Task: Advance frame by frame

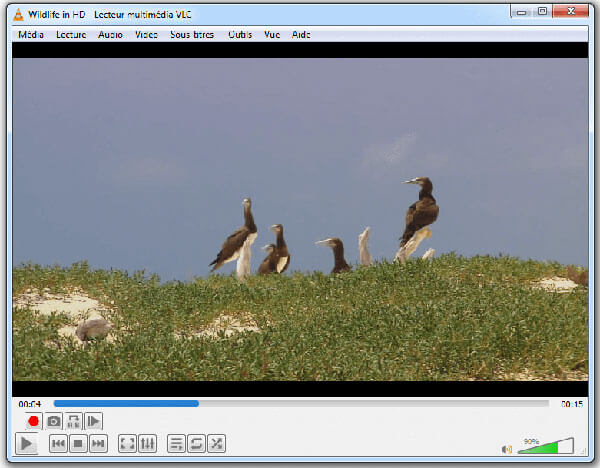Action: pyautogui.click(x=93, y=422)
